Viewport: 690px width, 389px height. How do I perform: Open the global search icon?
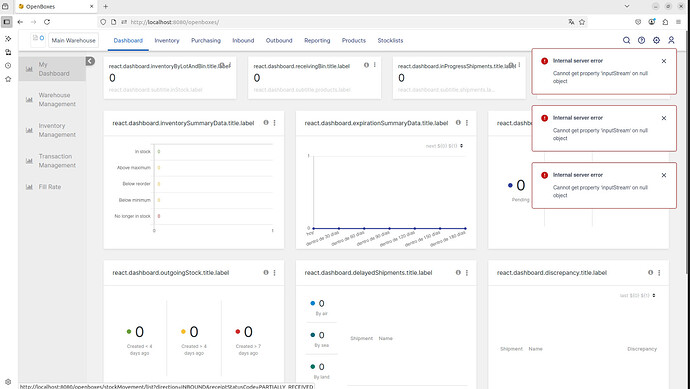[x=626, y=40]
